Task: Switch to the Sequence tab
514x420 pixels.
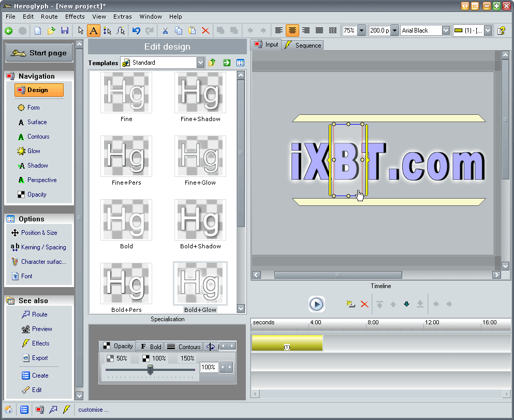Action: (x=303, y=45)
